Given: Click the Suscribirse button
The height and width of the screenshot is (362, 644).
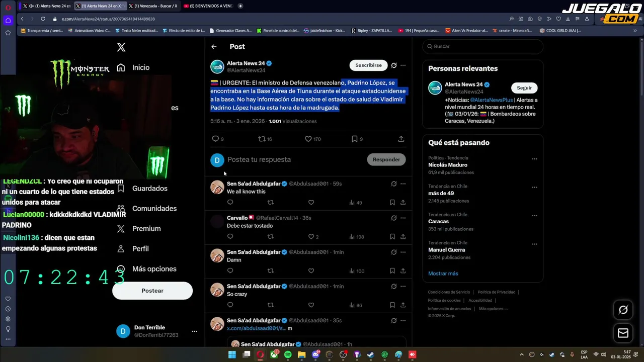Looking at the screenshot, I should click(x=368, y=65).
